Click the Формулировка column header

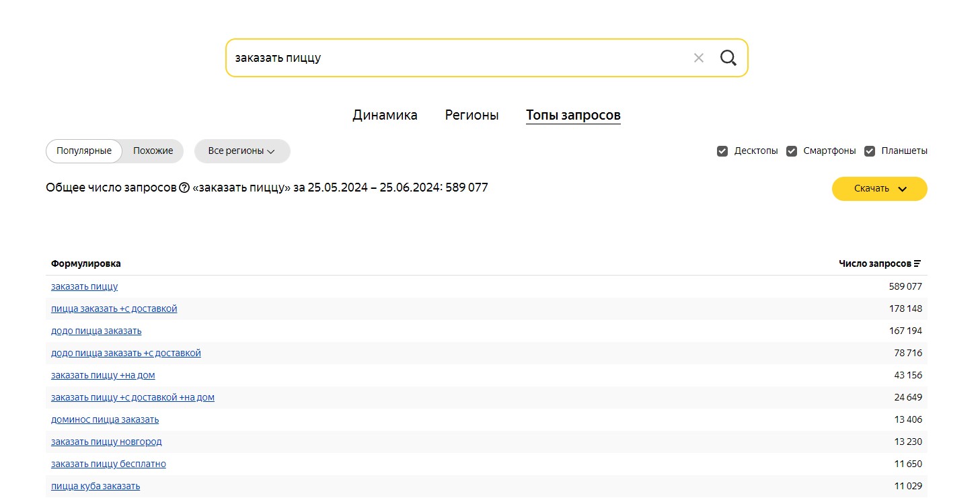[86, 263]
